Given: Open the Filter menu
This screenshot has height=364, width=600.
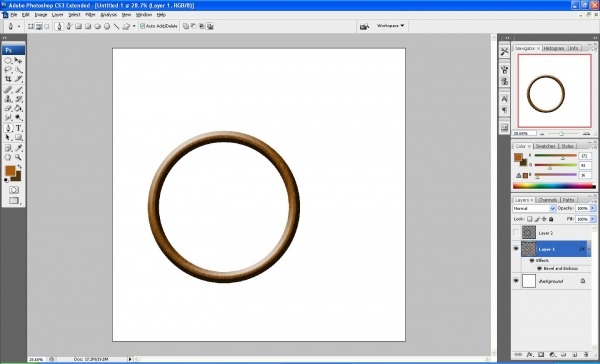Looking at the screenshot, I should (x=90, y=15).
